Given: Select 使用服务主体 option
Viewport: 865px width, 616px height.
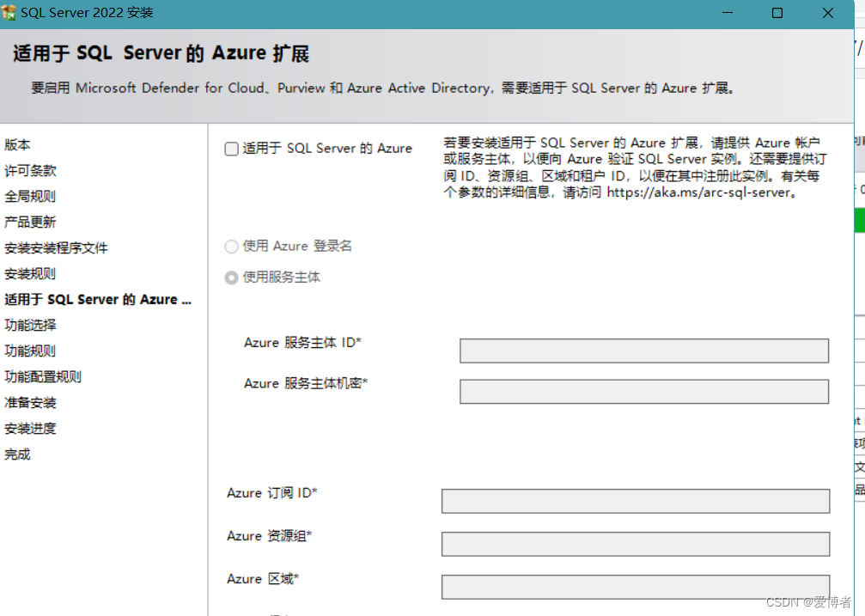Looking at the screenshot, I should [x=230, y=277].
